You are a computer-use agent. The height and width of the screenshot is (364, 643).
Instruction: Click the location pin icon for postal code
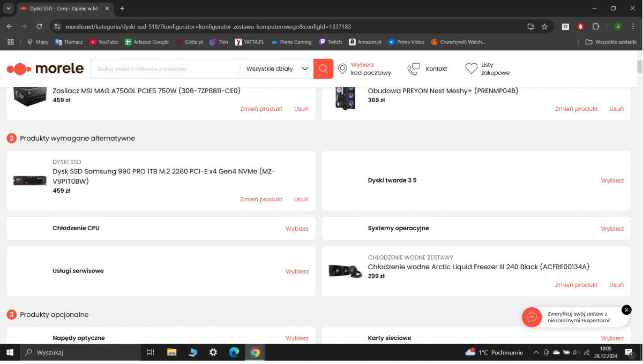(x=342, y=69)
